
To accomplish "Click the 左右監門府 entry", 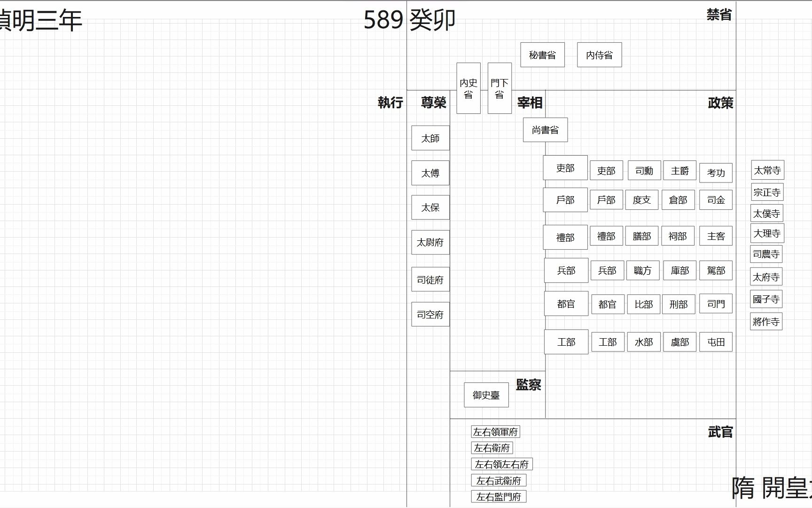I will 499,497.
